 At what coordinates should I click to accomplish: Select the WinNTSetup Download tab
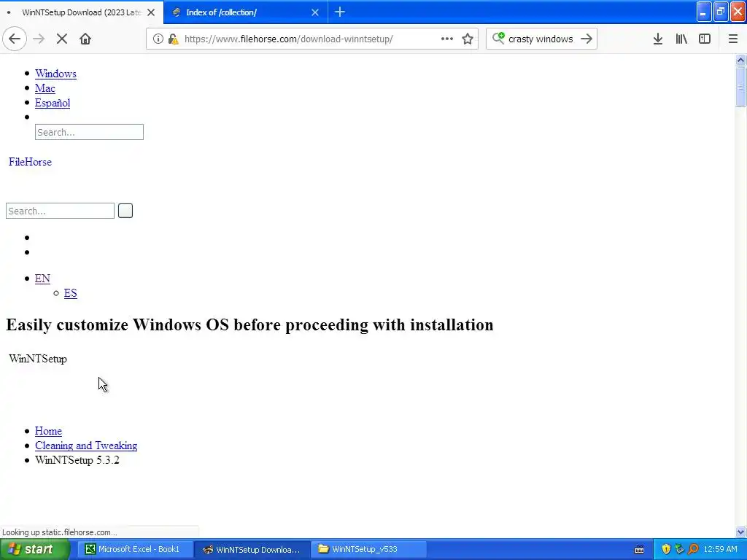click(82, 12)
